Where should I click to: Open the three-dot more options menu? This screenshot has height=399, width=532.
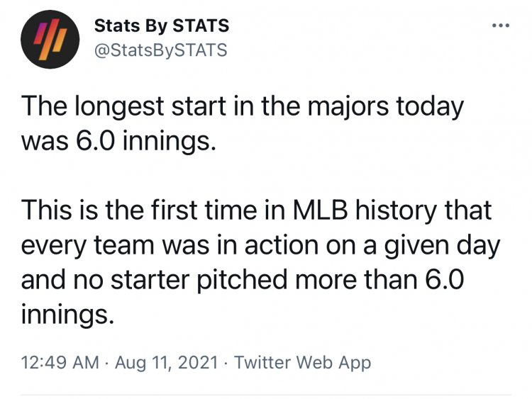coord(501,26)
